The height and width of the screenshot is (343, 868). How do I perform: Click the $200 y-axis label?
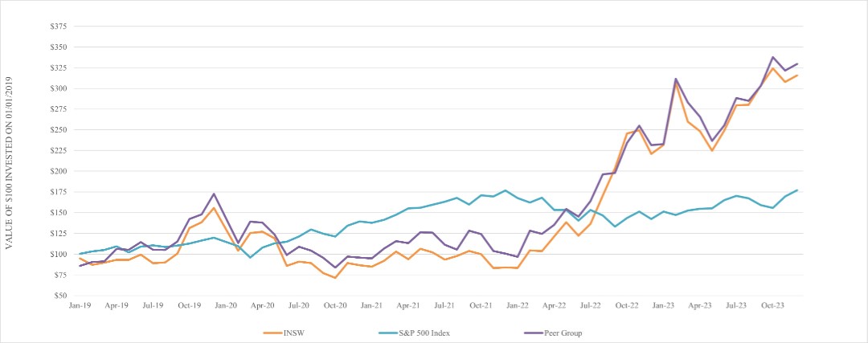tap(59, 171)
